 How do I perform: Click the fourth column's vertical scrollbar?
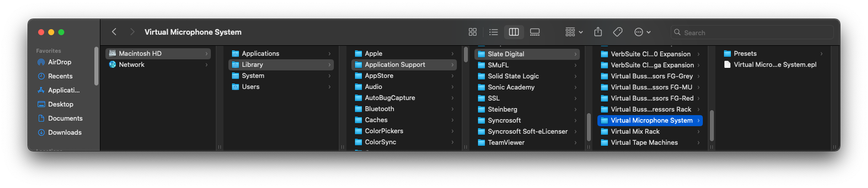pos(588,127)
